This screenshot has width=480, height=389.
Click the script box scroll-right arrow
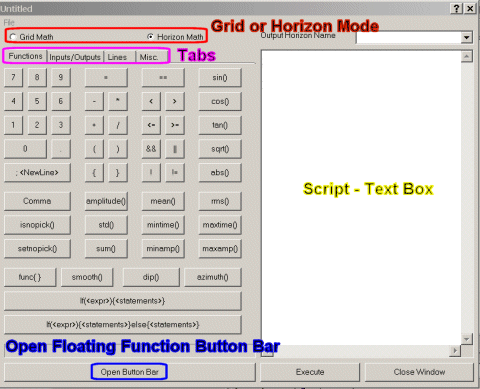coord(455,351)
